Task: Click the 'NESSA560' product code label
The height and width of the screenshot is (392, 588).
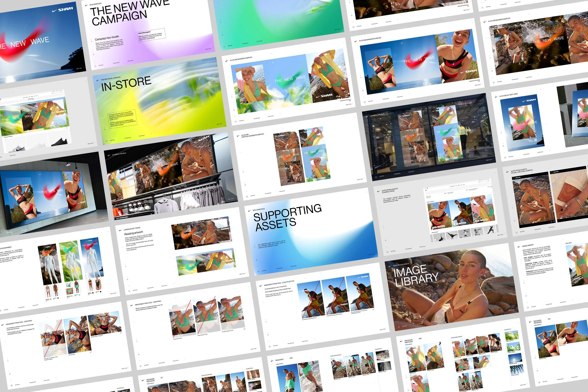Action: (279, 360)
